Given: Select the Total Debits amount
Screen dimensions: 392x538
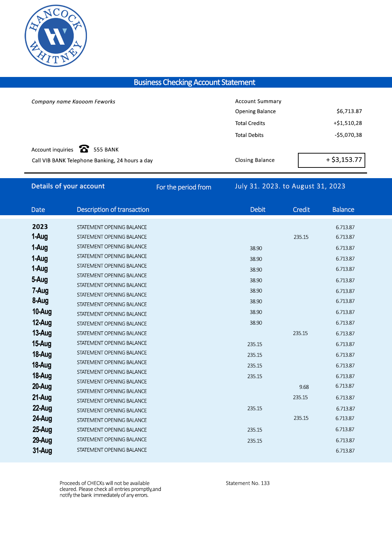Looking at the screenshot, I should 348,135.
